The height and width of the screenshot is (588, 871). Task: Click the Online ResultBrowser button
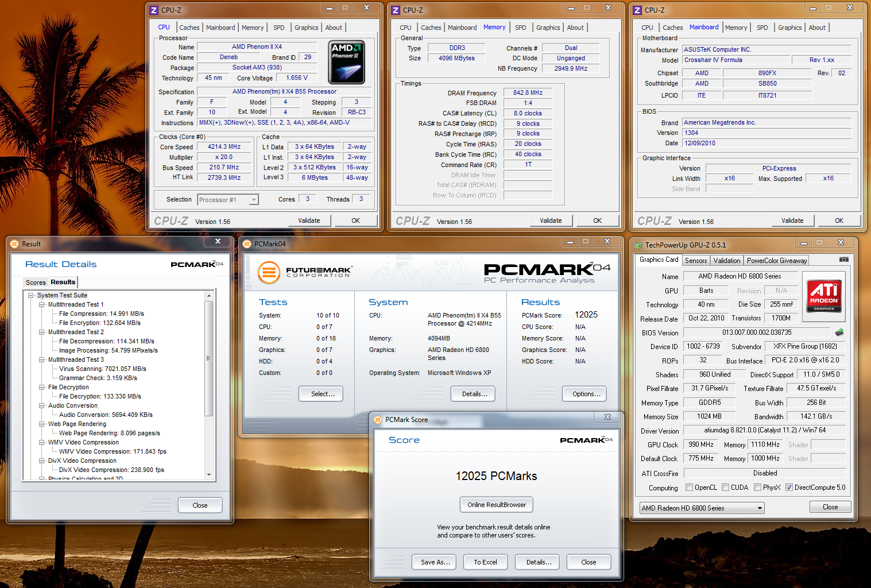tap(497, 505)
